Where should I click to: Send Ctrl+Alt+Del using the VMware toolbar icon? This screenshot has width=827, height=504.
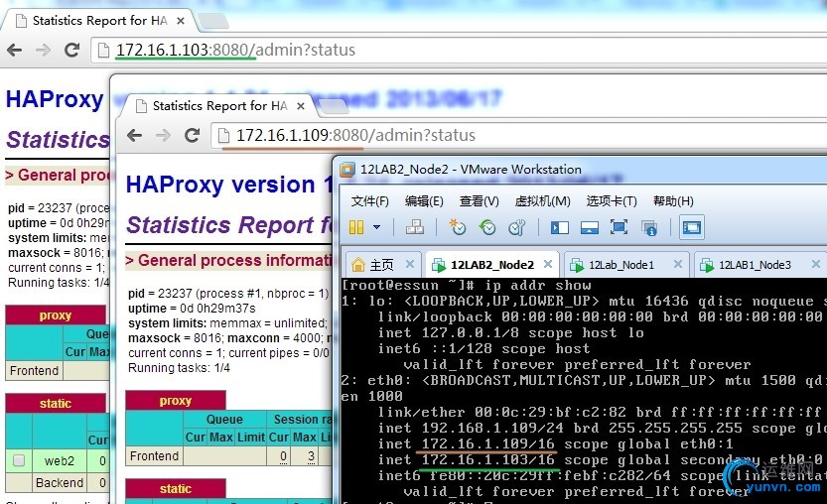tap(415, 227)
